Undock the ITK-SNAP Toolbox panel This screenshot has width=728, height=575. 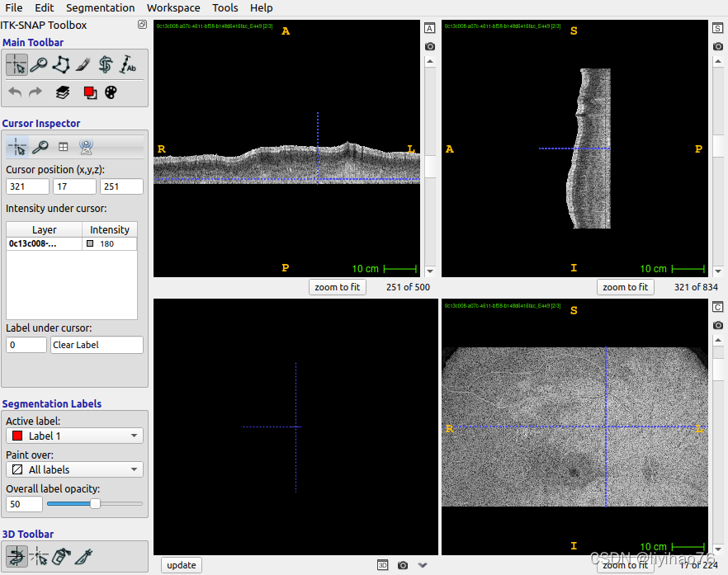142,25
